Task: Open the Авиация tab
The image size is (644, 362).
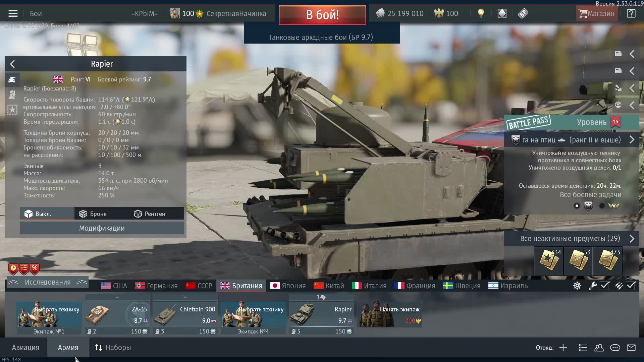Action: click(x=25, y=348)
